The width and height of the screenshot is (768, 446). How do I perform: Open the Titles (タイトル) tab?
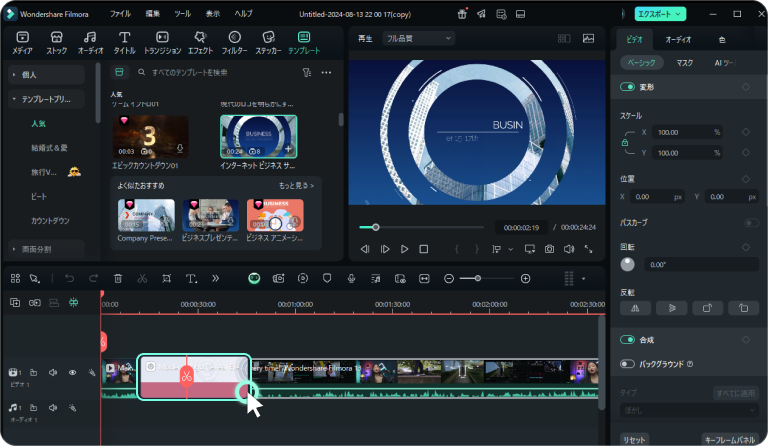[x=124, y=43]
